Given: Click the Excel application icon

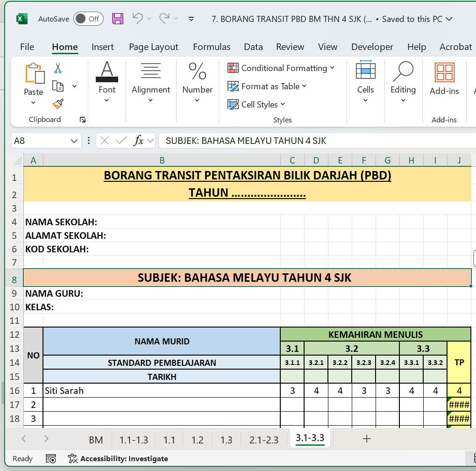Looking at the screenshot, I should click(21, 19).
